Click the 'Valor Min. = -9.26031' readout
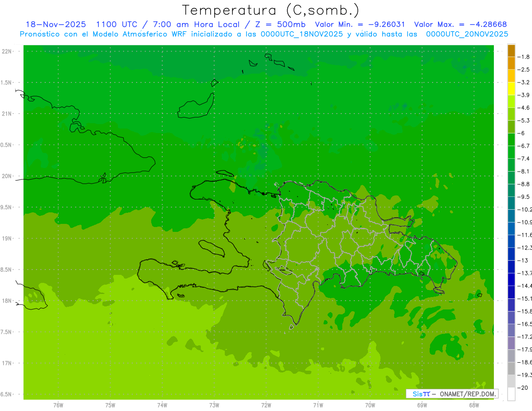532x411 pixels. click(x=361, y=24)
